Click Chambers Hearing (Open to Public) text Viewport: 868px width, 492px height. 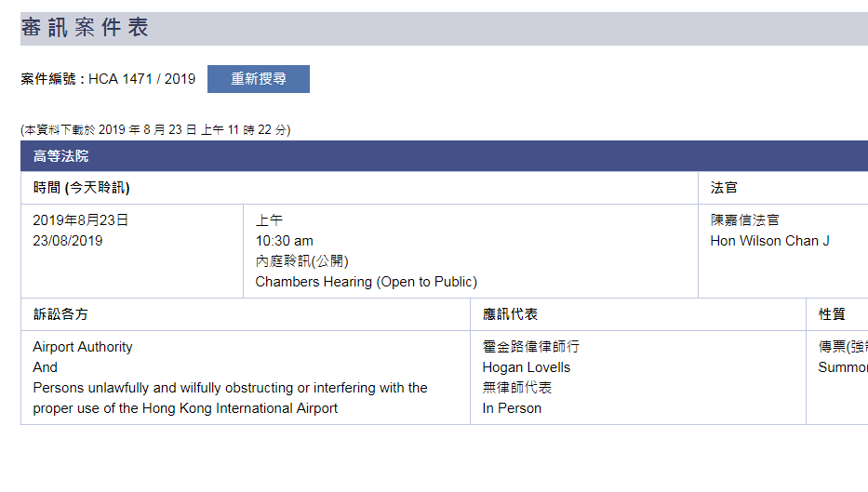point(366,282)
